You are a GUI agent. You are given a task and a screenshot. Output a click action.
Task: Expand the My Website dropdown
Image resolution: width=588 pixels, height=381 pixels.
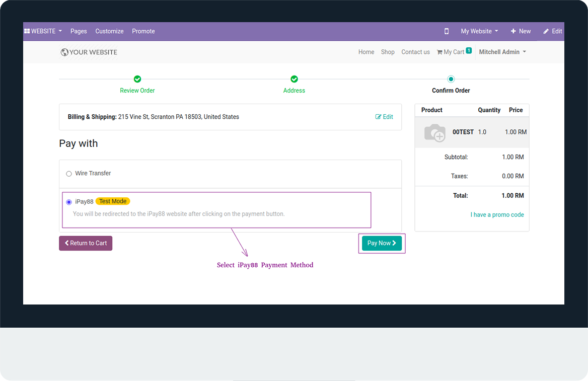(x=479, y=31)
